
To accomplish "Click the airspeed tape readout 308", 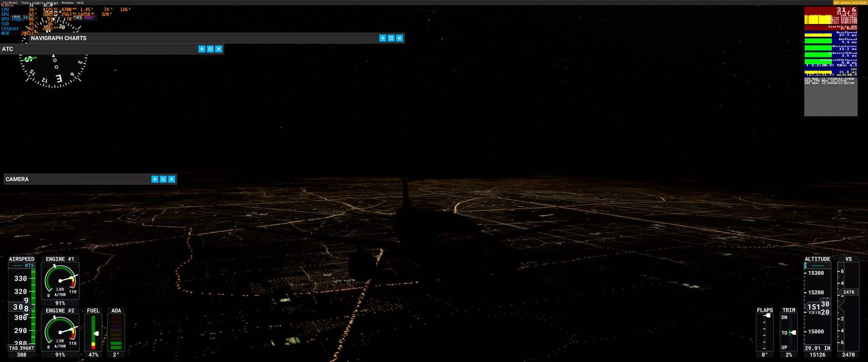I will point(21,307).
